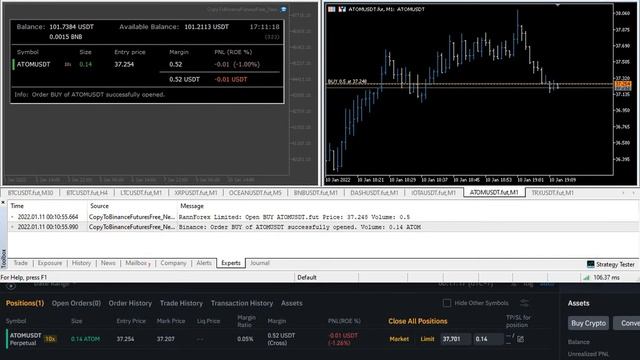This screenshot has height=360, width=640.
Task: Click the Buy Crypto button
Action: point(589,323)
